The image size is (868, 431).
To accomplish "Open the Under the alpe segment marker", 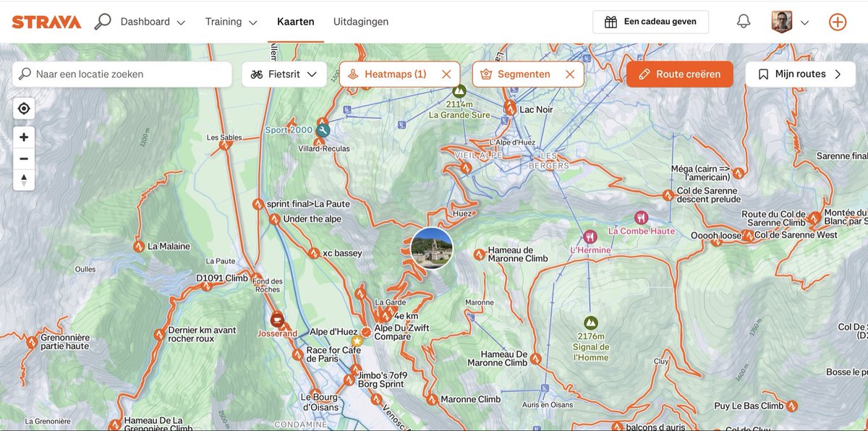I will (x=274, y=219).
